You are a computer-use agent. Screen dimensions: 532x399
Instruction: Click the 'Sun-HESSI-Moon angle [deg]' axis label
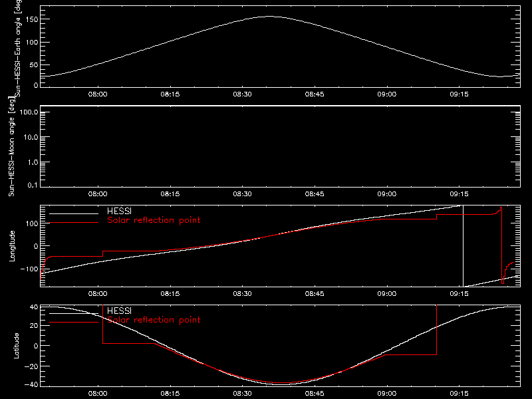[x=11, y=146]
